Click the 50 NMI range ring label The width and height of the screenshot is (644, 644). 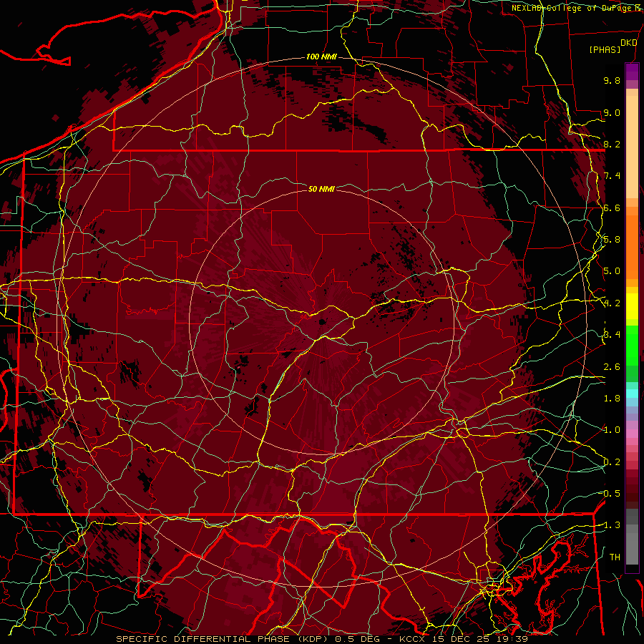point(321,189)
